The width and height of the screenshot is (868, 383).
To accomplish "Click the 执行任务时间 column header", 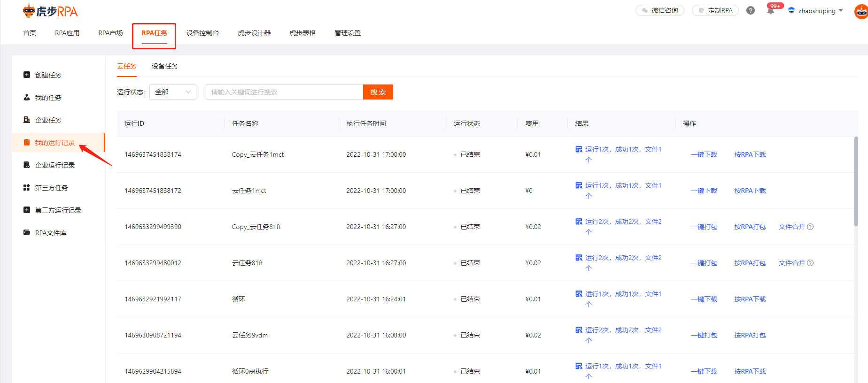I will 366,123.
